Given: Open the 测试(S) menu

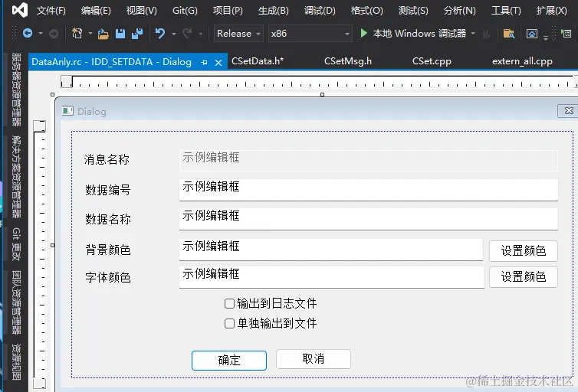Looking at the screenshot, I should click(413, 10).
